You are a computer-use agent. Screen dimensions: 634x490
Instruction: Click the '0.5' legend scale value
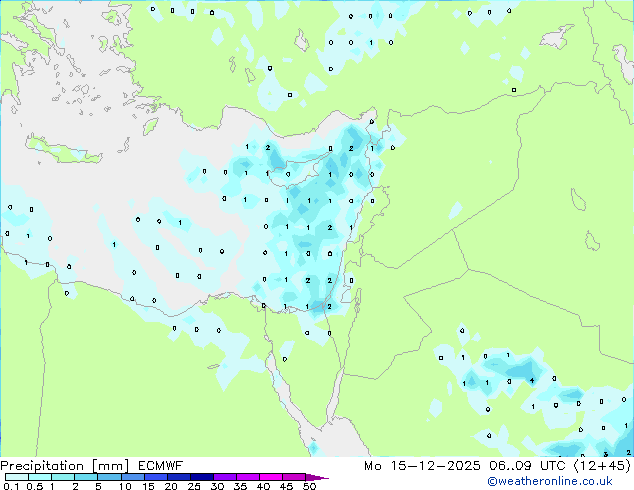coord(35,486)
